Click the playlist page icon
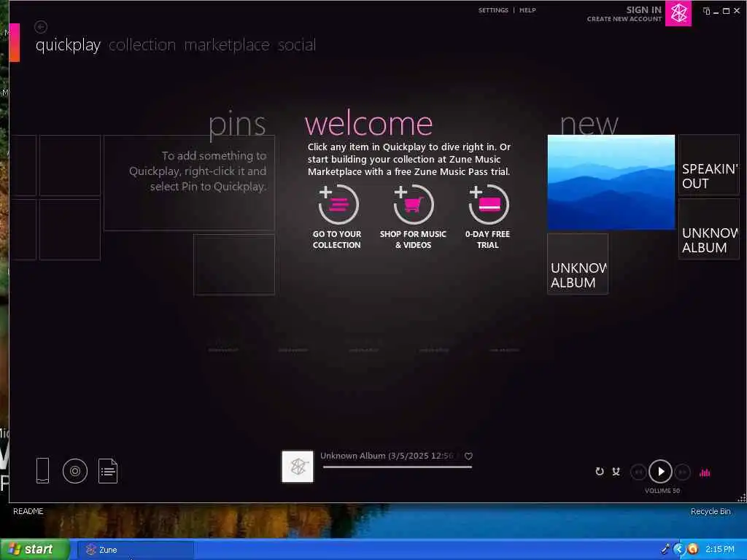The height and width of the screenshot is (560, 747). [x=108, y=470]
